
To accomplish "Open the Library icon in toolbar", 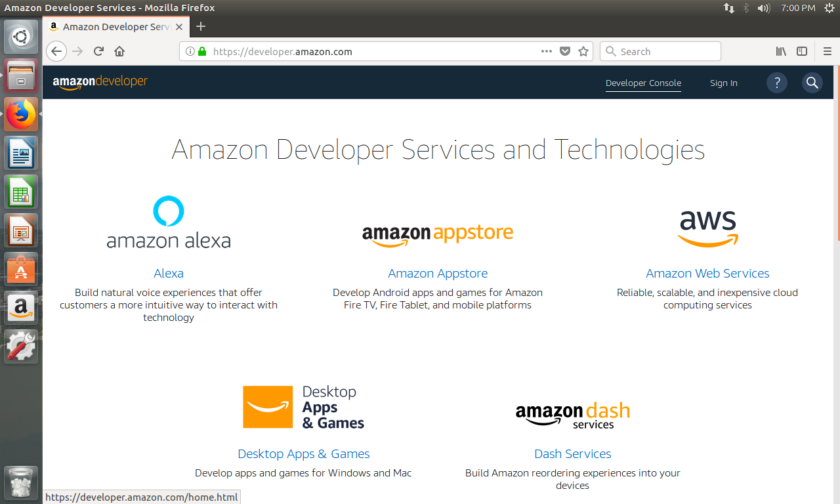I will (781, 51).
